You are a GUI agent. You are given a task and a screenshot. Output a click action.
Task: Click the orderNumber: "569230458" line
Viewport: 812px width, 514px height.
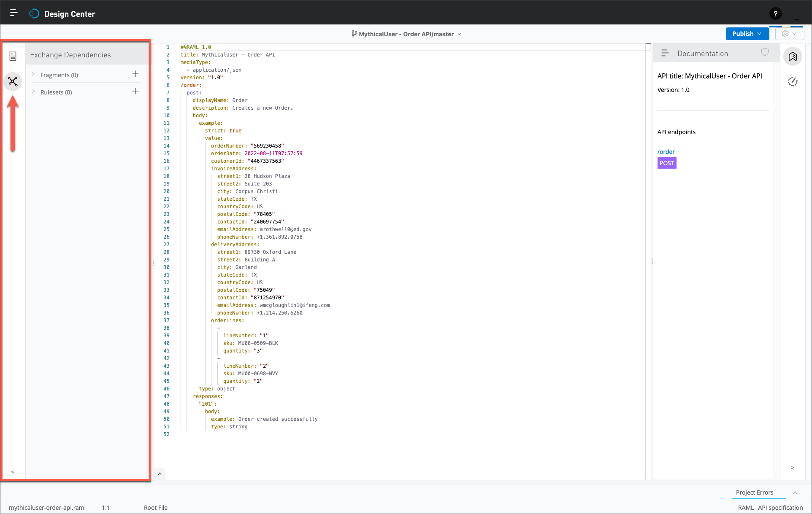pos(248,146)
